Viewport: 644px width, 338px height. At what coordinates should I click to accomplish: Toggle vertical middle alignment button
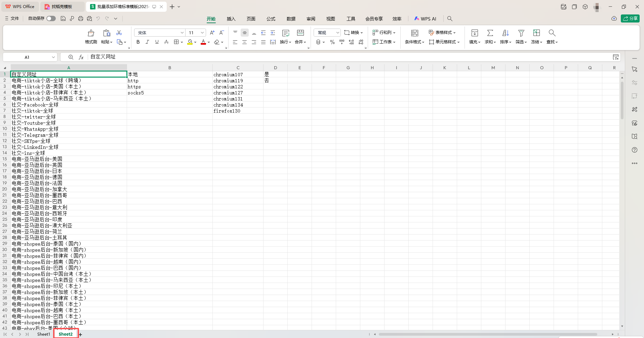pyautogui.click(x=244, y=33)
